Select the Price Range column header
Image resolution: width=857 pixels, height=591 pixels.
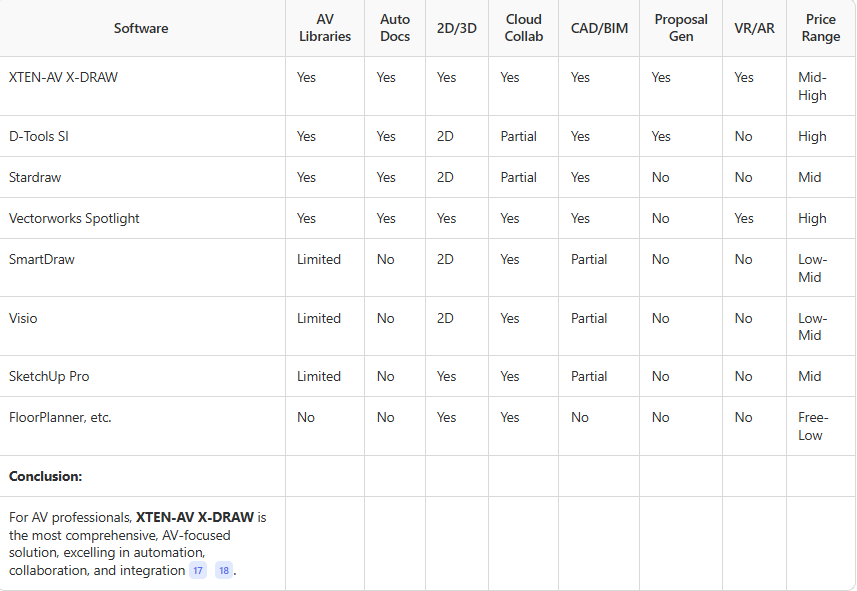[x=821, y=28]
